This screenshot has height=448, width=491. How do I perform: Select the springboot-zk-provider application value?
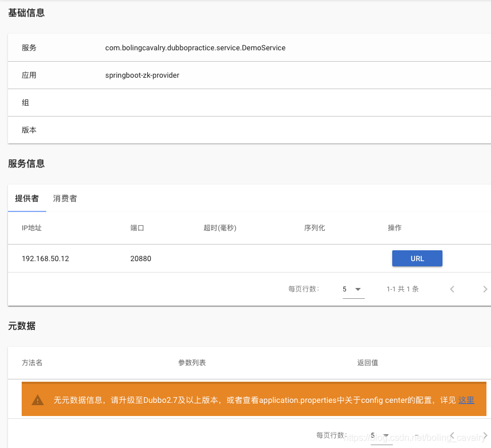point(143,75)
